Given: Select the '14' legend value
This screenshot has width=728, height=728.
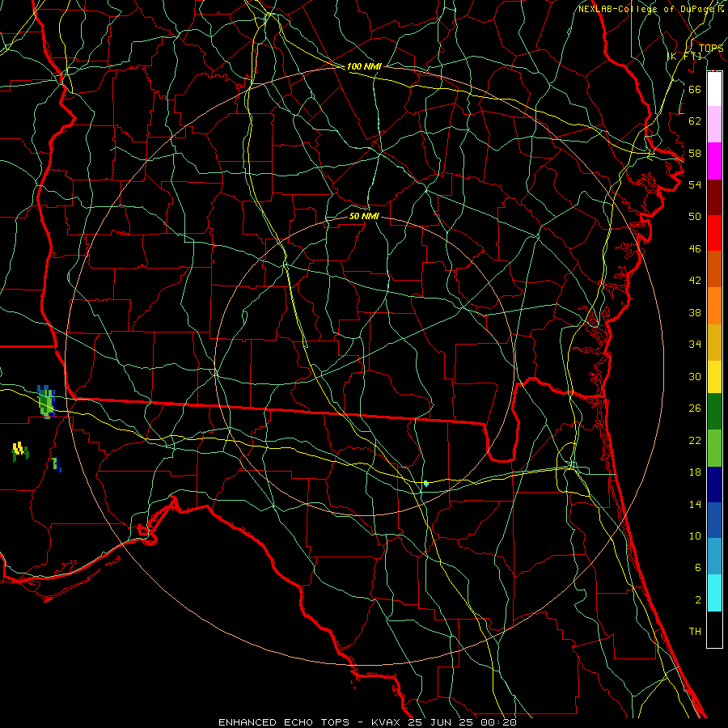Looking at the screenshot, I should tap(695, 504).
